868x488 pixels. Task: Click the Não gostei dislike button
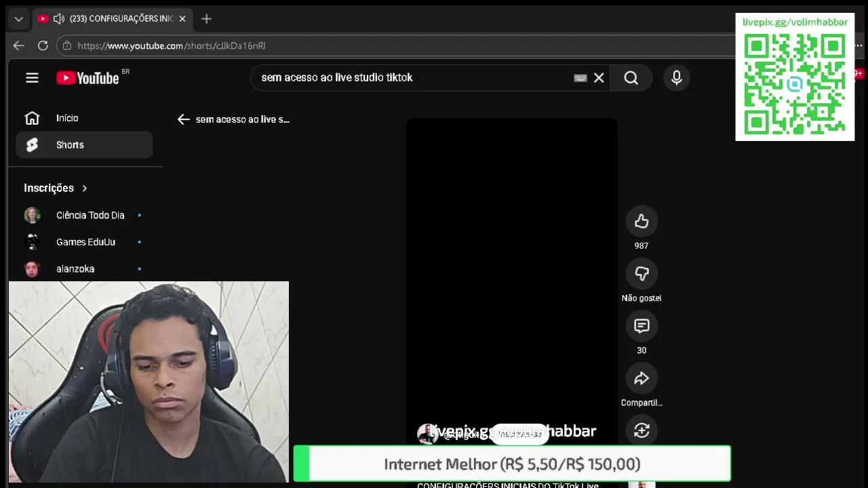pyautogui.click(x=642, y=273)
